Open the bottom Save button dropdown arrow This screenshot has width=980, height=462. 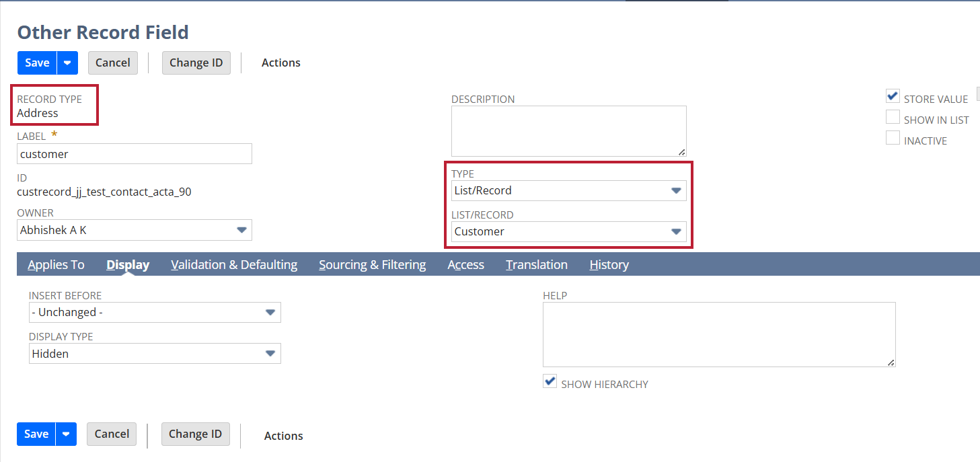point(66,434)
